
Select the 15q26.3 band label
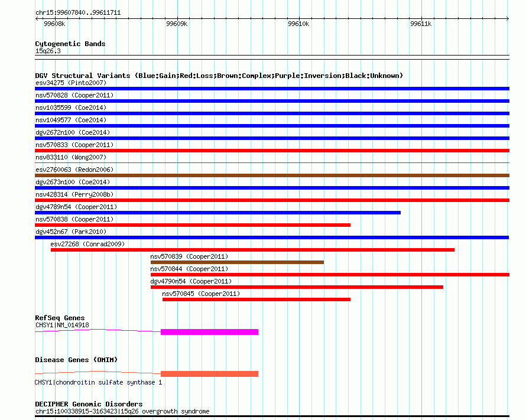(x=48, y=51)
